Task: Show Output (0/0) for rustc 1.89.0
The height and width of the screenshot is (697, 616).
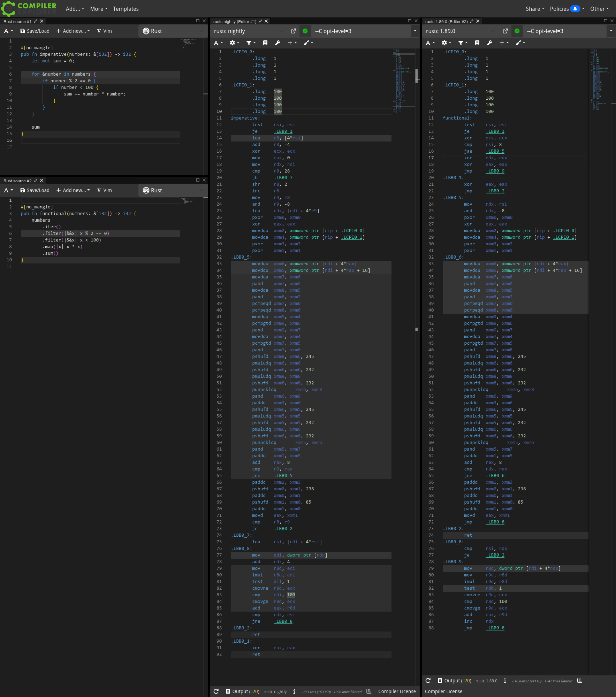Action: [x=455, y=681]
